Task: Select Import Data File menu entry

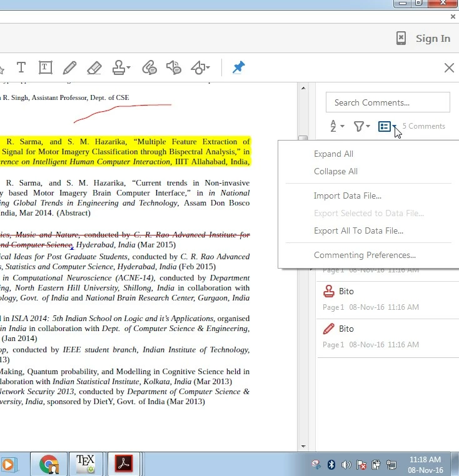Action: tap(348, 196)
